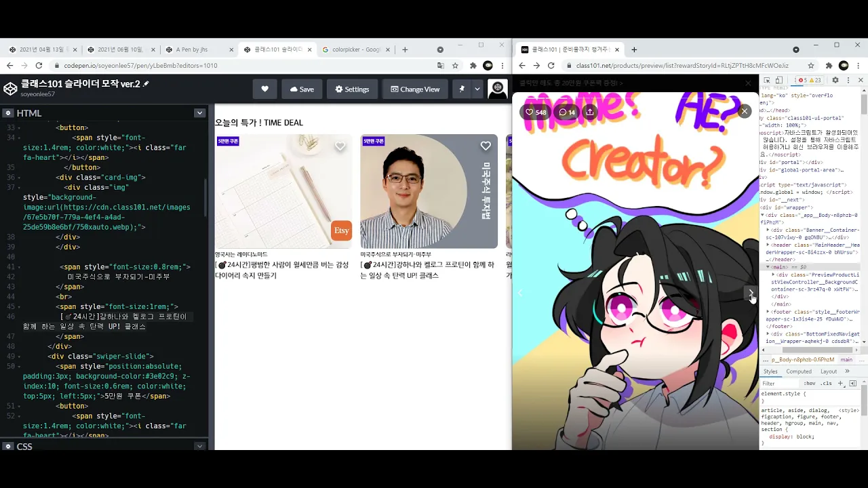The height and width of the screenshot is (488, 868).
Task: Bookmark the class101 page with star
Action: point(811,66)
